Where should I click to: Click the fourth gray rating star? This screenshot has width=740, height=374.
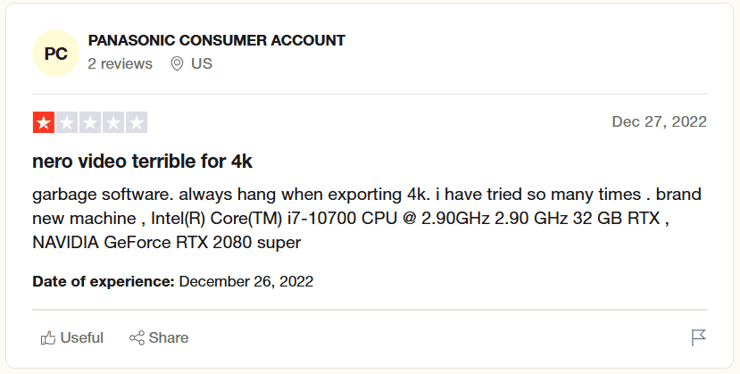click(x=113, y=123)
